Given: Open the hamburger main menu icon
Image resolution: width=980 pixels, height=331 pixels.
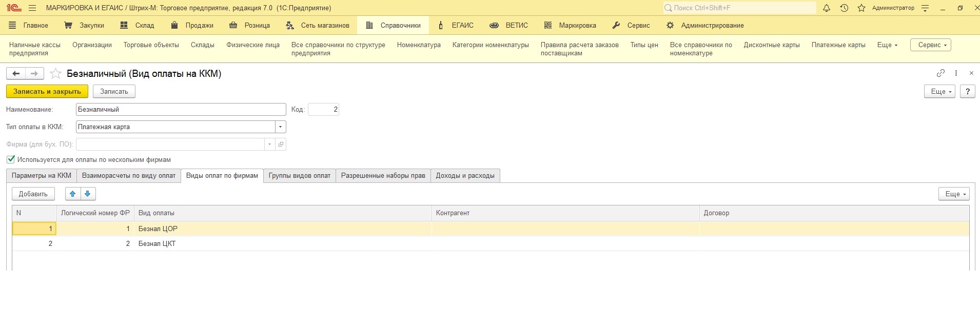Looking at the screenshot, I should click(x=32, y=8).
